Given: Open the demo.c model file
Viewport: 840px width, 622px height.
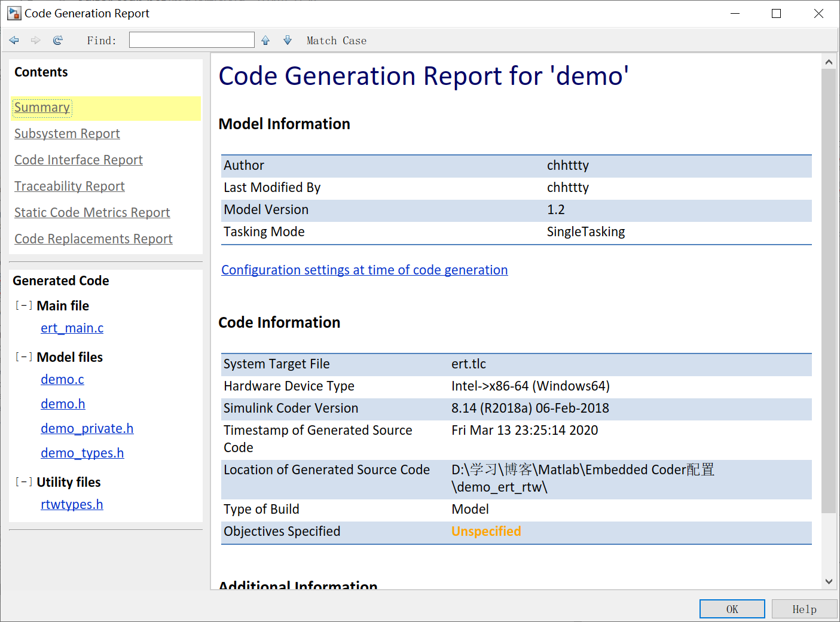Looking at the screenshot, I should (62, 380).
